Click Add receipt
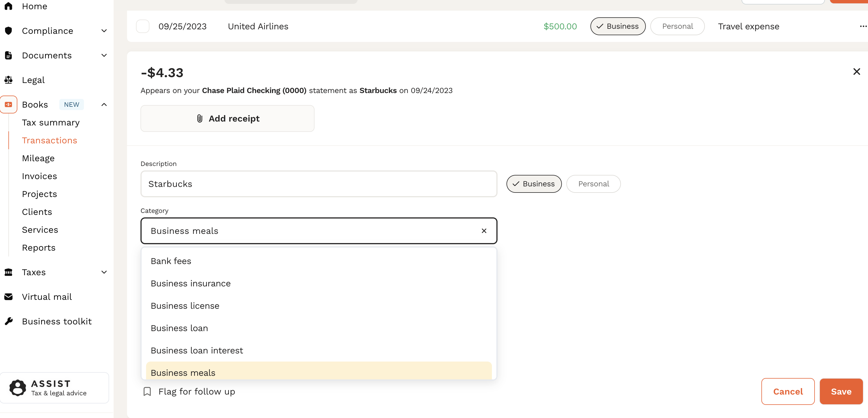Screen dimensions: 868x418 tap(227, 118)
